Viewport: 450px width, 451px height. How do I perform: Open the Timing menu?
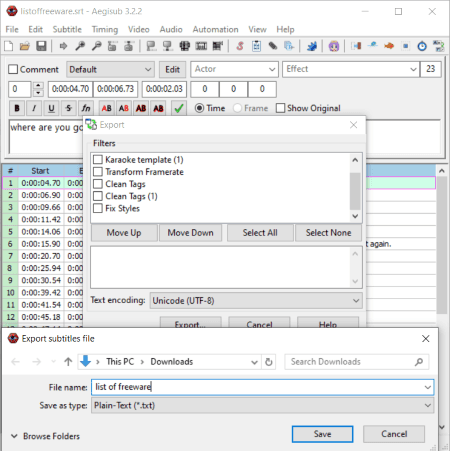(105, 29)
